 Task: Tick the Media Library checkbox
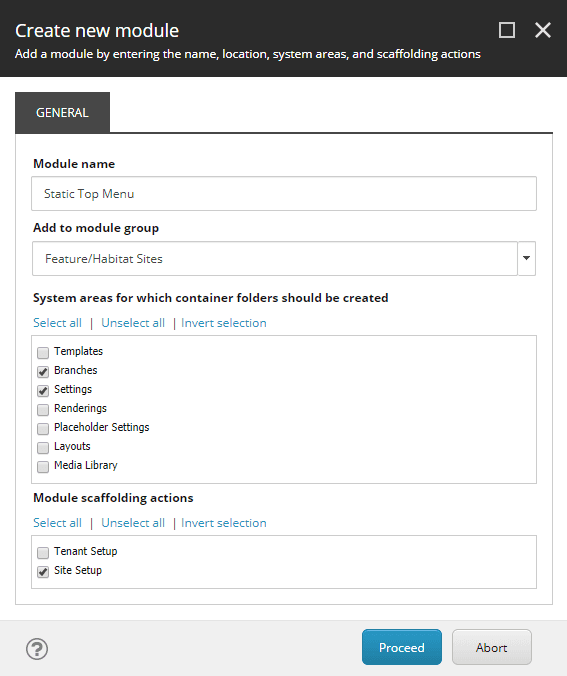(43, 466)
